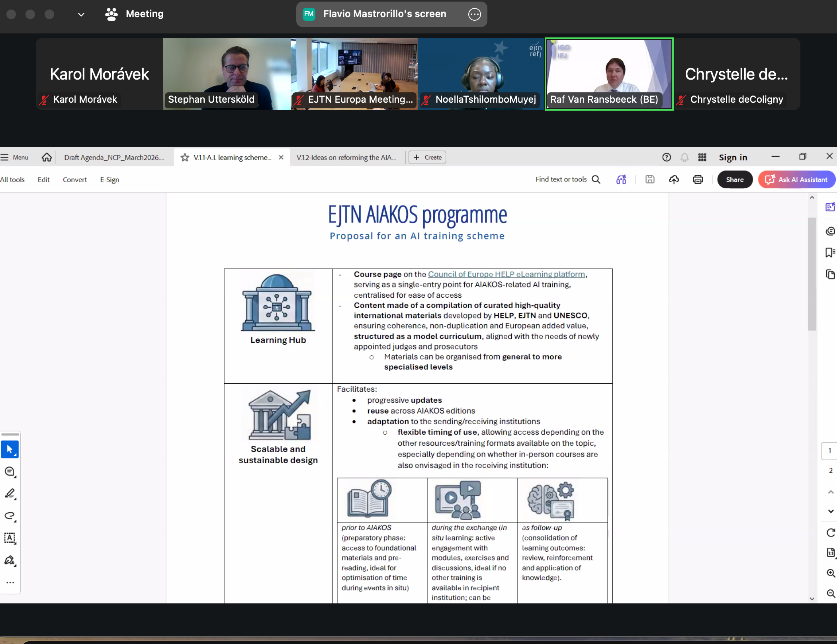Image resolution: width=837 pixels, height=644 pixels.
Task: Click the Meeting participants icon
Action: 111,14
